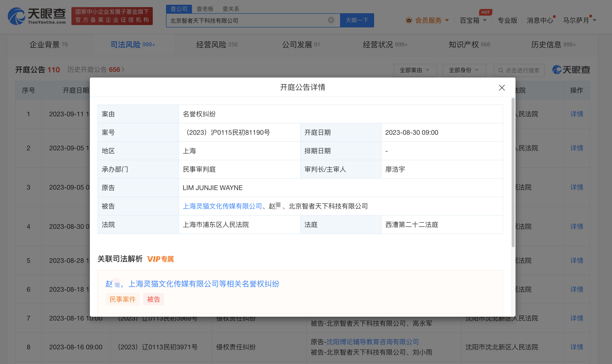The height and width of the screenshot is (364, 612).
Task: Close the 开庭公告详情 dialog
Action: [502, 87]
